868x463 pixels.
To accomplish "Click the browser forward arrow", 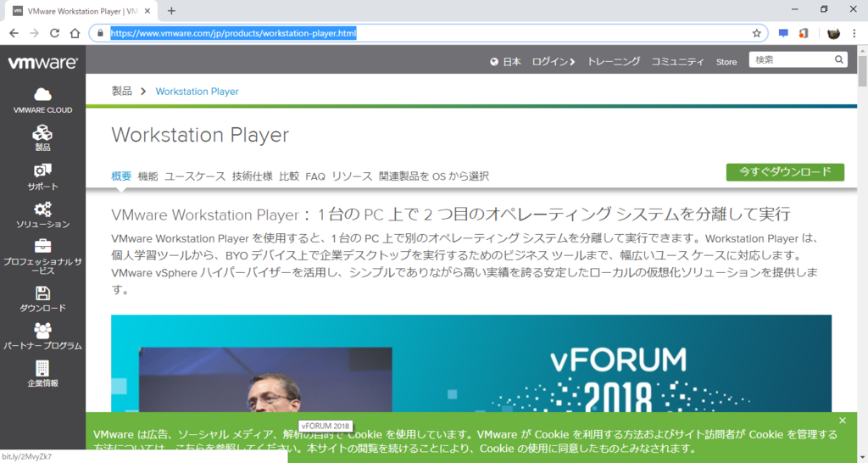I will click(x=34, y=33).
